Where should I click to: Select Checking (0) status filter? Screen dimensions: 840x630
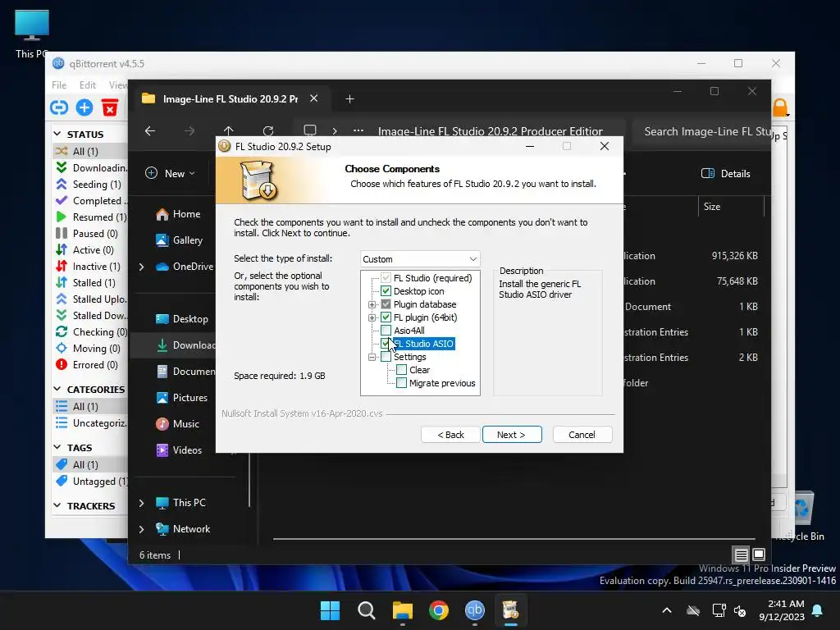(91, 332)
